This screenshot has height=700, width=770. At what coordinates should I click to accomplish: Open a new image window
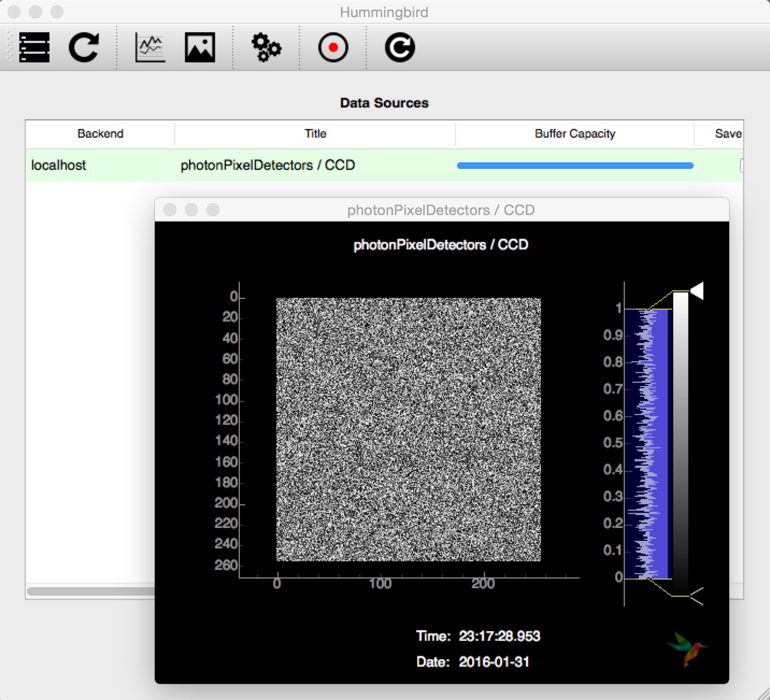tap(200, 47)
